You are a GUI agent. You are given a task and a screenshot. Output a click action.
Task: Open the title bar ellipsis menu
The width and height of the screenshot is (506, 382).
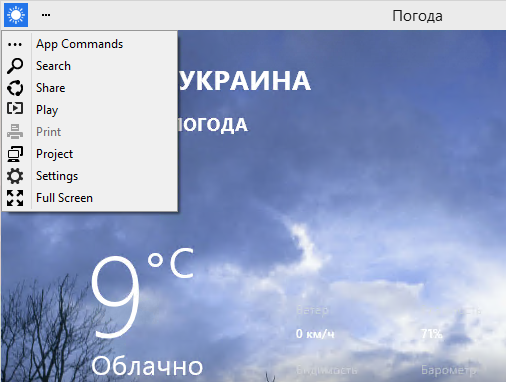[x=46, y=15]
